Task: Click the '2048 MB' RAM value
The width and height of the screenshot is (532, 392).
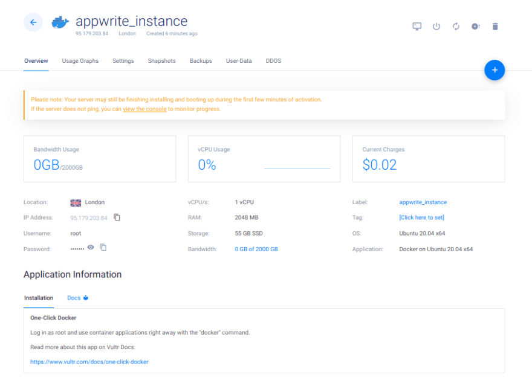Action: 246,217
